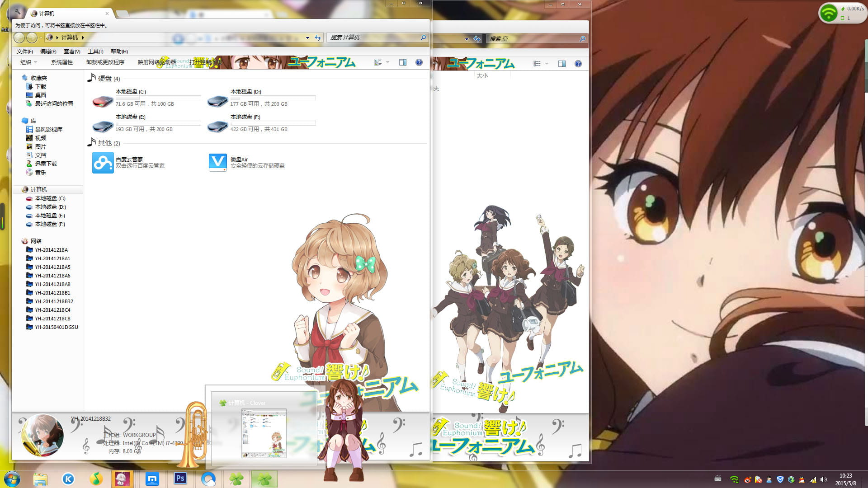This screenshot has width=868, height=488.
Task: Open Weibo from the system tray
Action: (x=748, y=480)
